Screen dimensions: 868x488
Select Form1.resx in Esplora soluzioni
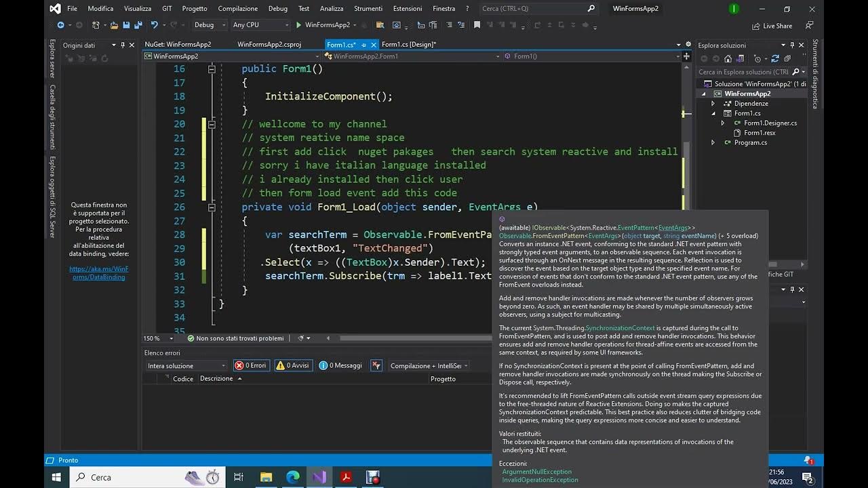[759, 133]
